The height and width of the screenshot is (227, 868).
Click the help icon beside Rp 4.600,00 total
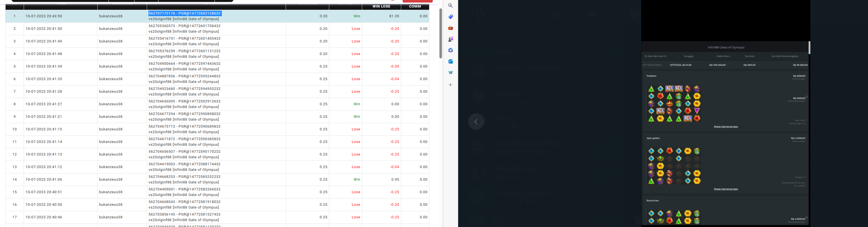pyautogui.click(x=806, y=218)
